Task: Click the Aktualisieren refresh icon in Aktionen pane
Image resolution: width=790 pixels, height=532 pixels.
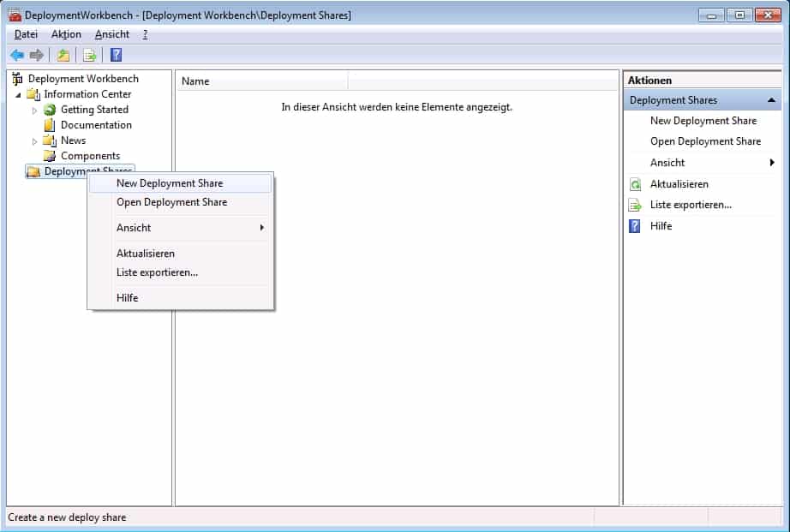Action: (x=635, y=184)
